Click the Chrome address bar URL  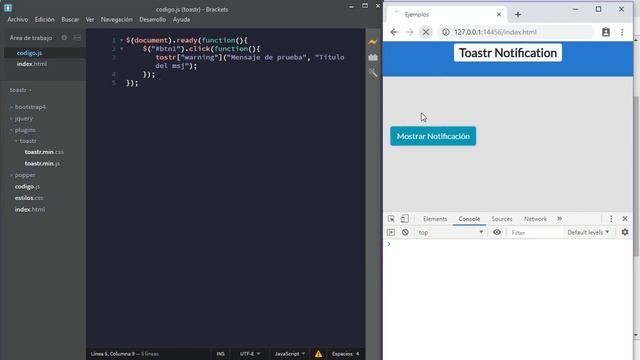pyautogui.click(x=495, y=32)
